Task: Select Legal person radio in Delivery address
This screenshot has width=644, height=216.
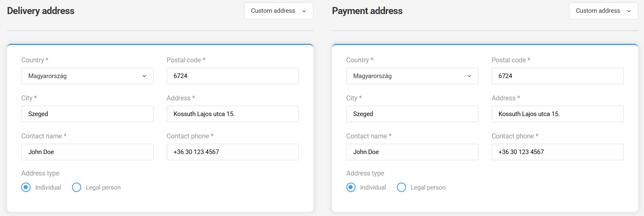Action: [x=77, y=188]
